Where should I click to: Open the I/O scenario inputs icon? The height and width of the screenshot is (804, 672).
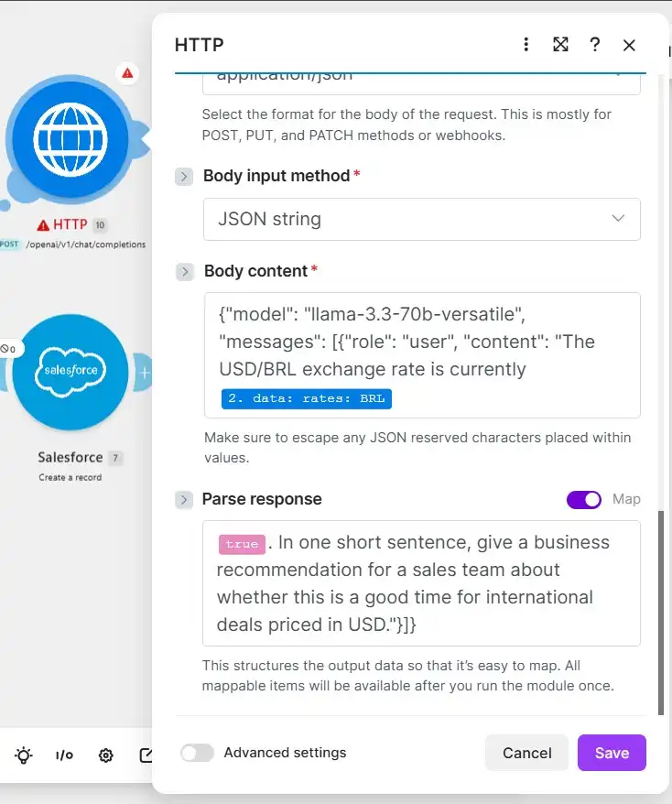pyautogui.click(x=65, y=755)
